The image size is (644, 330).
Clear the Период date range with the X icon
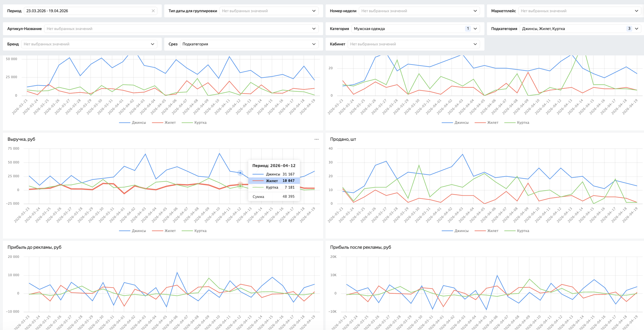point(153,11)
